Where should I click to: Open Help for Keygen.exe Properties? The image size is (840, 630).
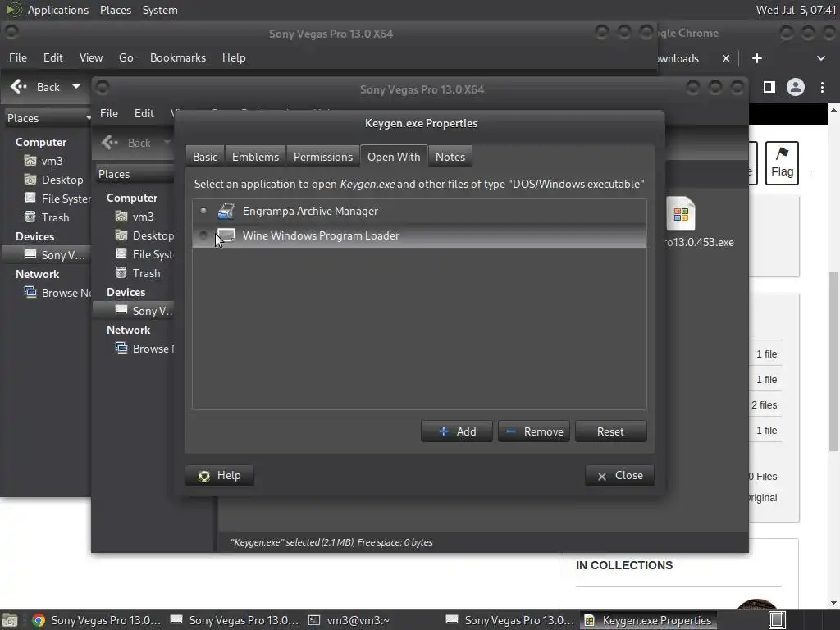click(220, 476)
